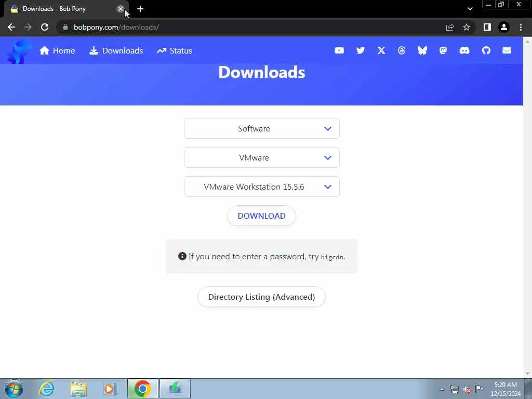The height and width of the screenshot is (399, 532).
Task: Open Directory Listing (Advanced)
Action: pos(262,297)
